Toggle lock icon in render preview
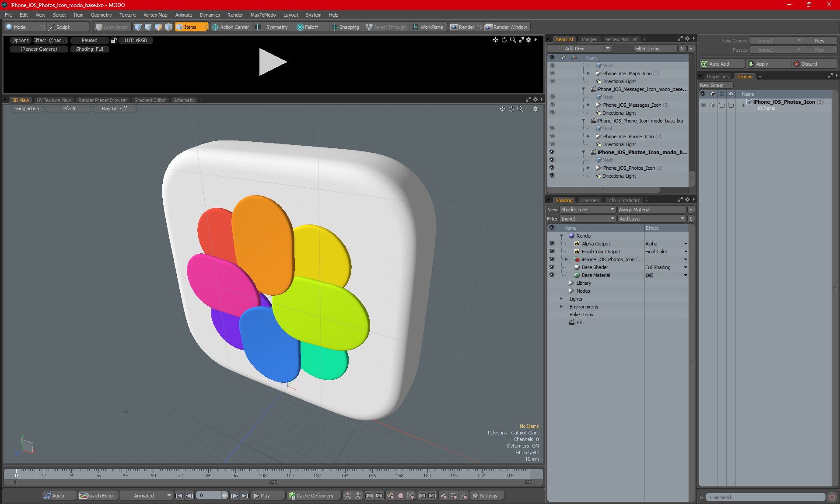The height and width of the screenshot is (504, 840). [x=114, y=40]
